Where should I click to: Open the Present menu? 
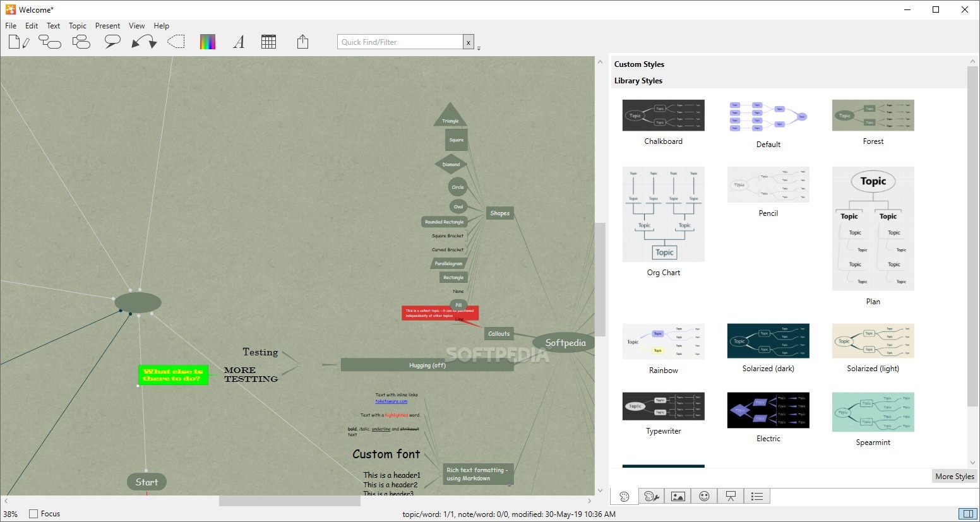coord(107,26)
